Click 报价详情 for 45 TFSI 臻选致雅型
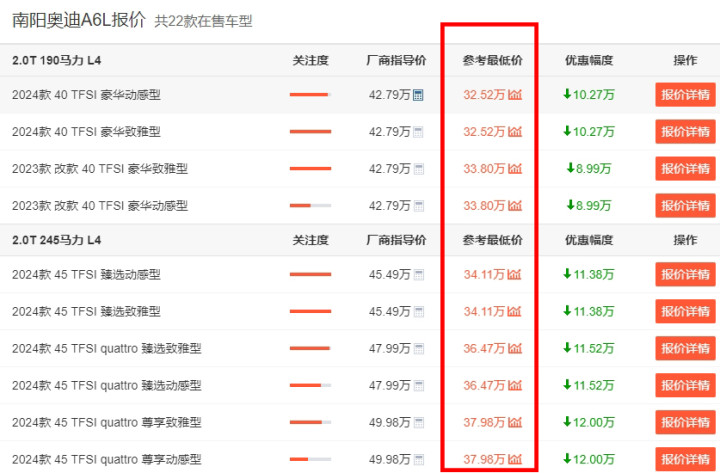The width and height of the screenshot is (720, 473). 685,312
